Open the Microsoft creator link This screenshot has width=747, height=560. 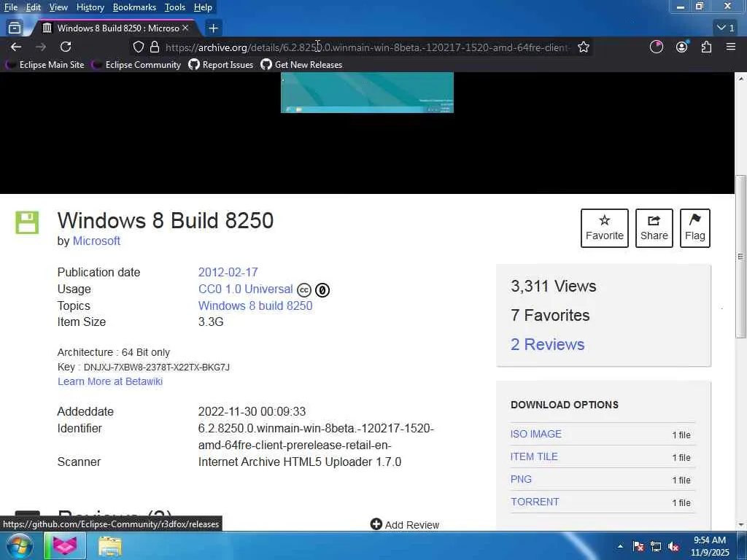click(x=96, y=241)
